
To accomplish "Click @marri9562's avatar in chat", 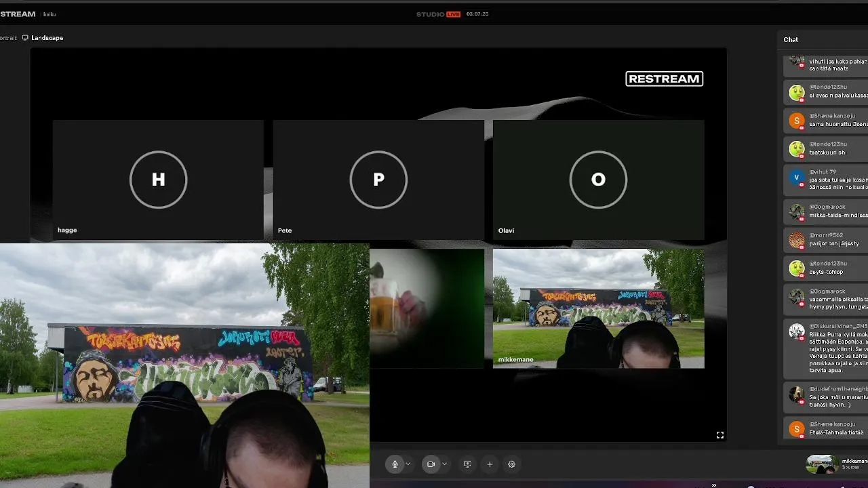I will coord(797,240).
